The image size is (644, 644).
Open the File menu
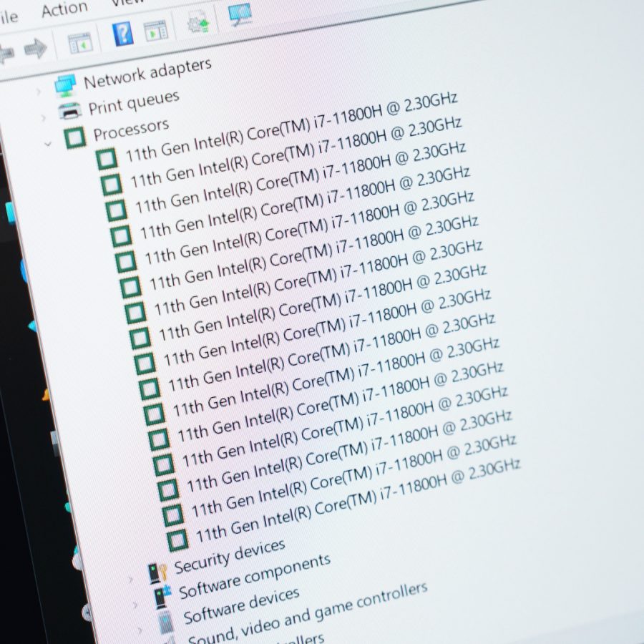pyautogui.click(x=8, y=17)
